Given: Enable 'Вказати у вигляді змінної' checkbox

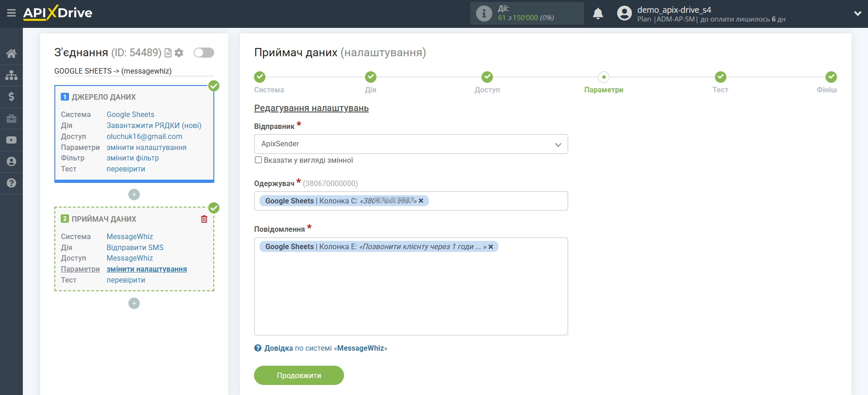Looking at the screenshot, I should pyautogui.click(x=258, y=160).
